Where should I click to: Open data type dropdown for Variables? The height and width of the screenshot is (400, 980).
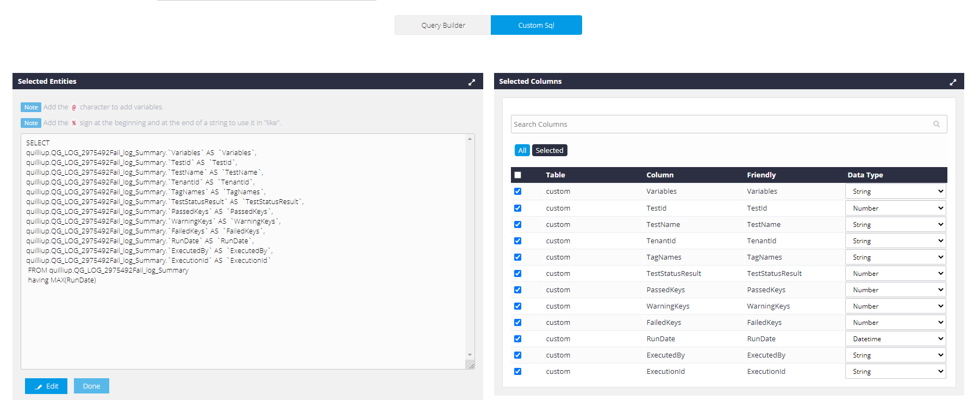(x=895, y=191)
